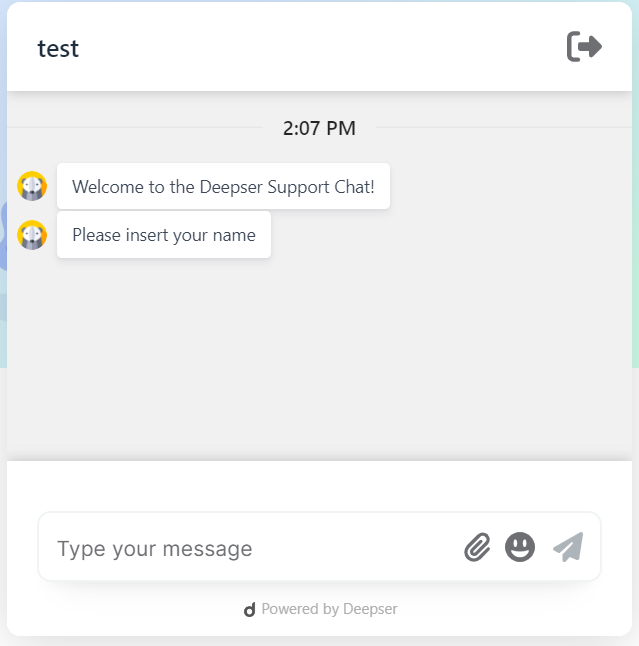Select the 'Welcome to the Deepser Support Chat!' bubble
The height and width of the screenshot is (646, 639).
click(x=223, y=186)
